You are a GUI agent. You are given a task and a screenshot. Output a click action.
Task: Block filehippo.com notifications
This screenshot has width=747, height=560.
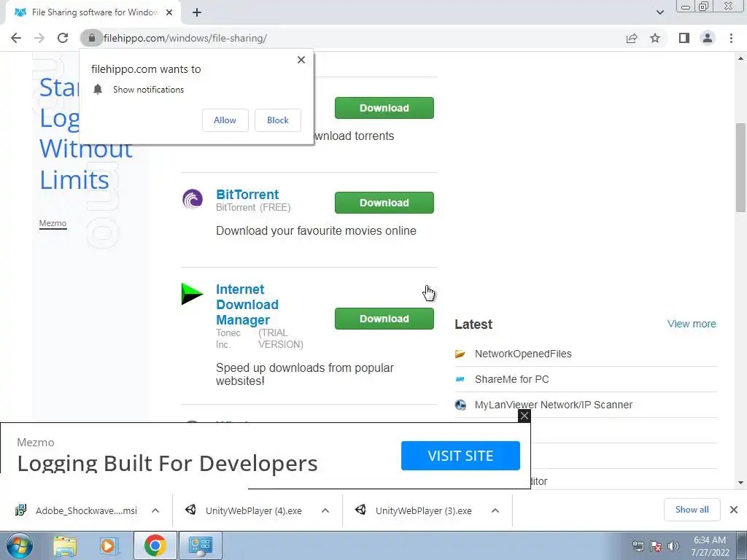pos(278,120)
